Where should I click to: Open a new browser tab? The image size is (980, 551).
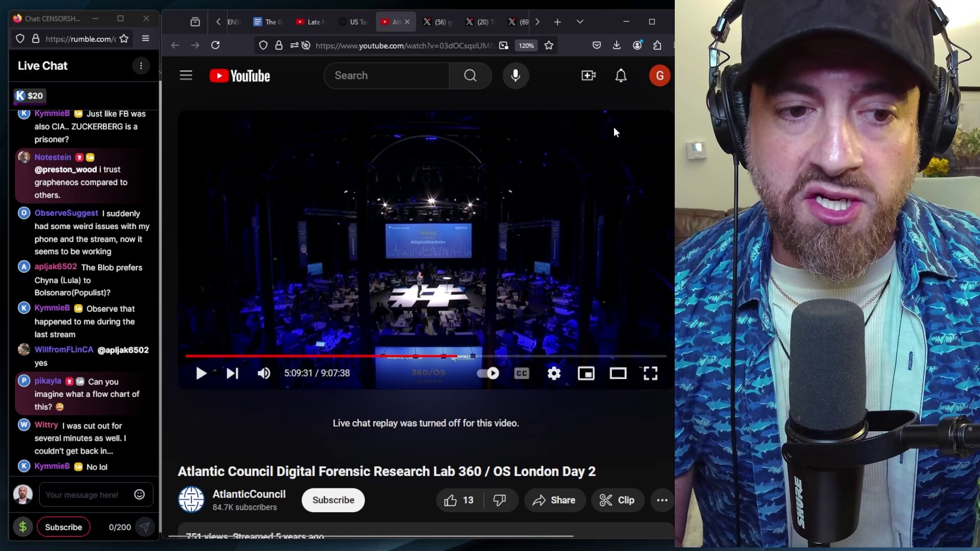point(557,22)
